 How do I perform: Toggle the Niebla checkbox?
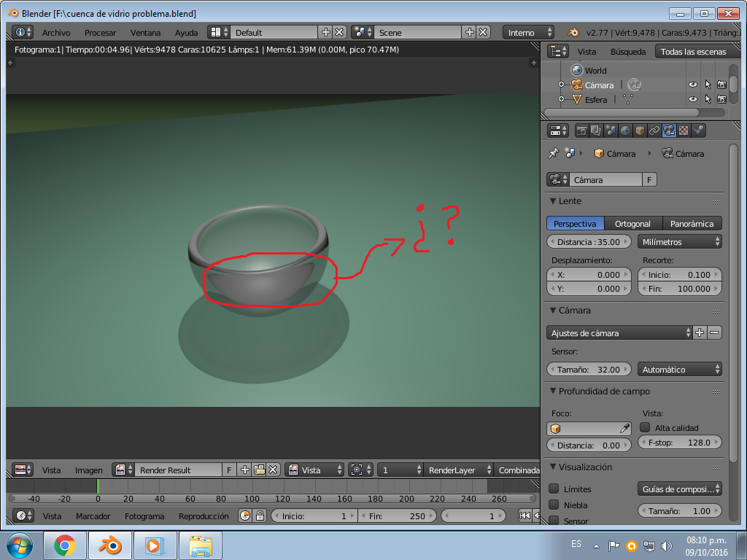point(554,505)
